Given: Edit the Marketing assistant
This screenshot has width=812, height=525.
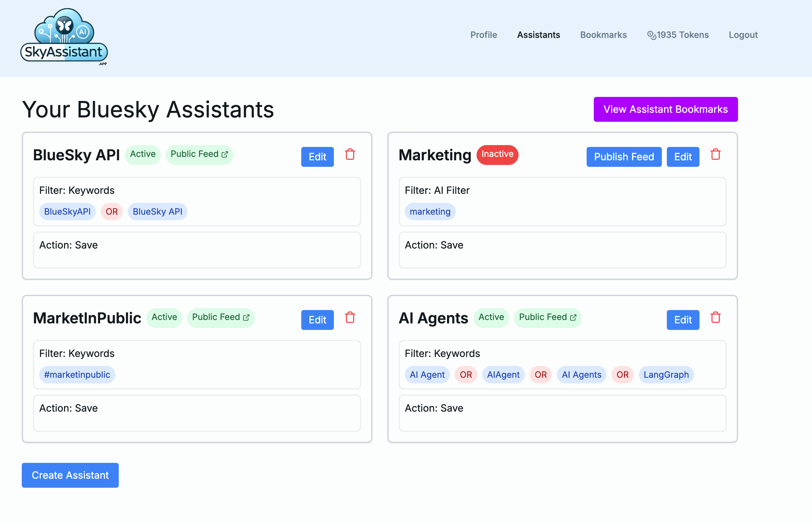Looking at the screenshot, I should click(x=683, y=157).
